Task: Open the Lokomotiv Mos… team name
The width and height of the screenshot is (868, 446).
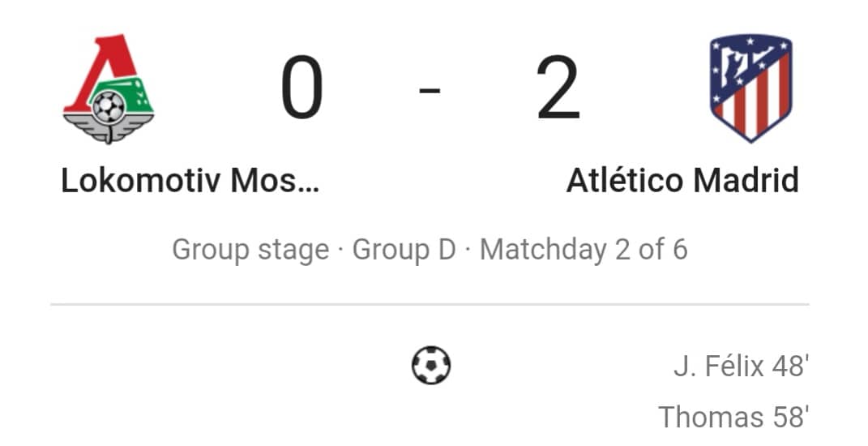Action: [190, 181]
